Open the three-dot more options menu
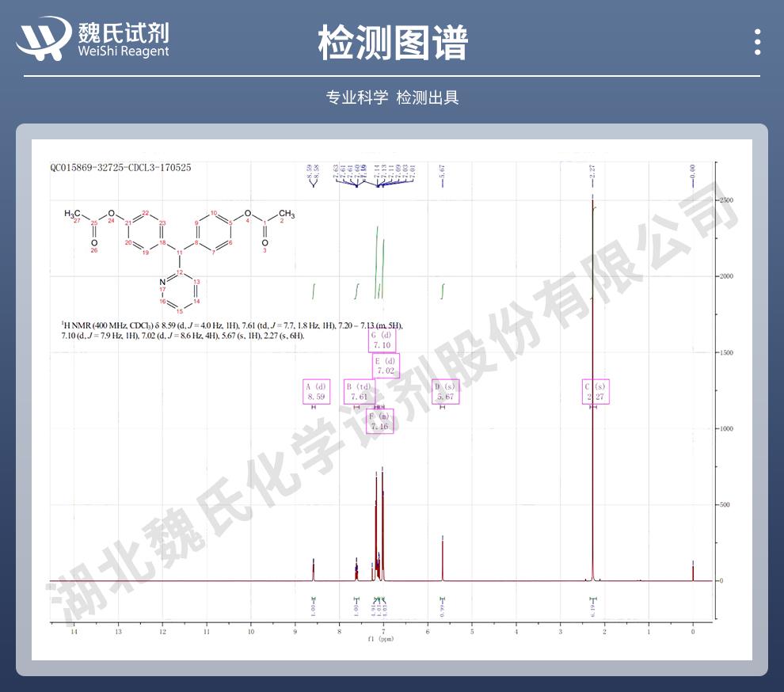 pos(758,41)
